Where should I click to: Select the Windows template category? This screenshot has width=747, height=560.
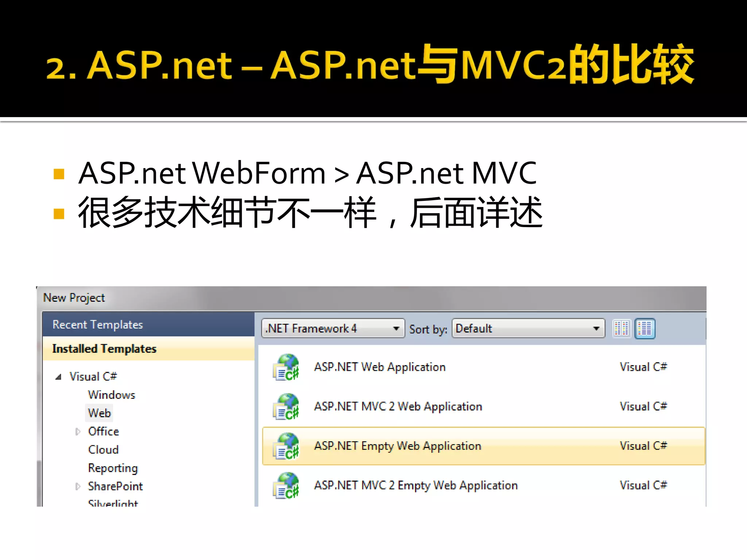coord(112,395)
